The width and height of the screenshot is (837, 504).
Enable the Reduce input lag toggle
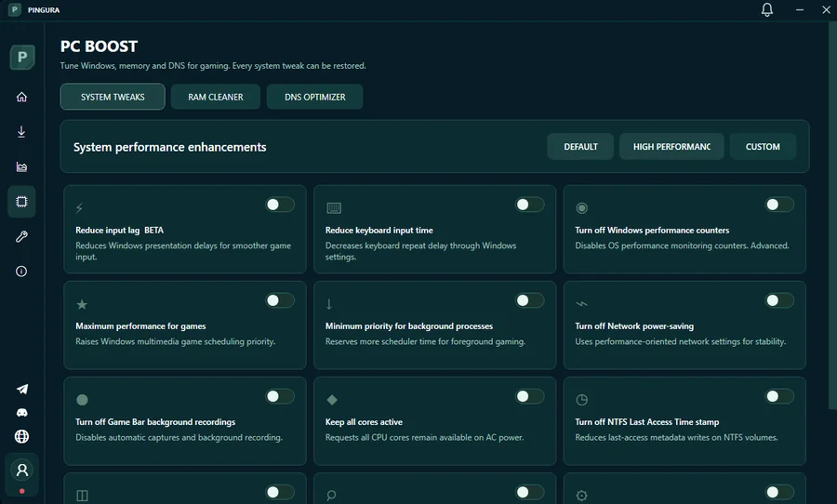(280, 205)
